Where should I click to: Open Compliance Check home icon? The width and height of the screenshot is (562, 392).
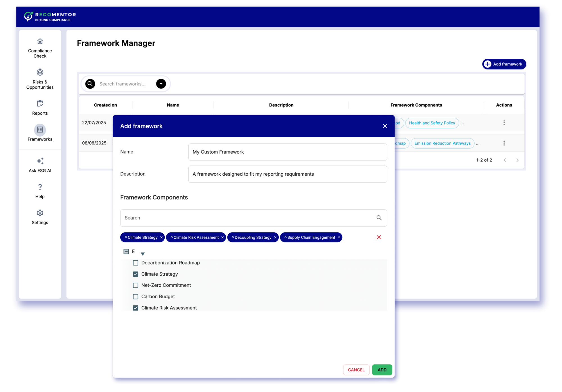(x=40, y=41)
